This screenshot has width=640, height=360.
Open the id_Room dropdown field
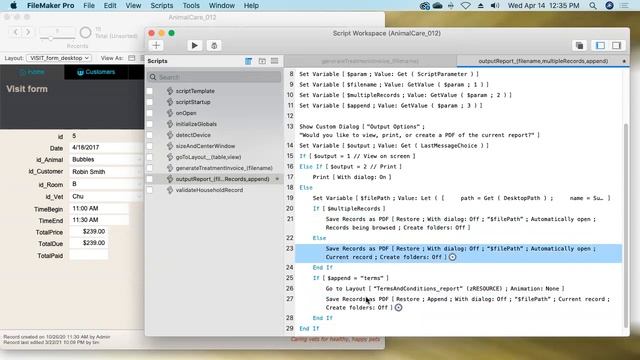pyautogui.click(x=106, y=184)
